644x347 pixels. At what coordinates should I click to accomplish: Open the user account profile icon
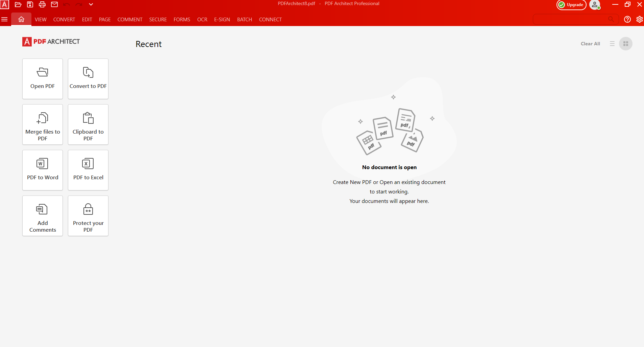pyautogui.click(x=595, y=5)
